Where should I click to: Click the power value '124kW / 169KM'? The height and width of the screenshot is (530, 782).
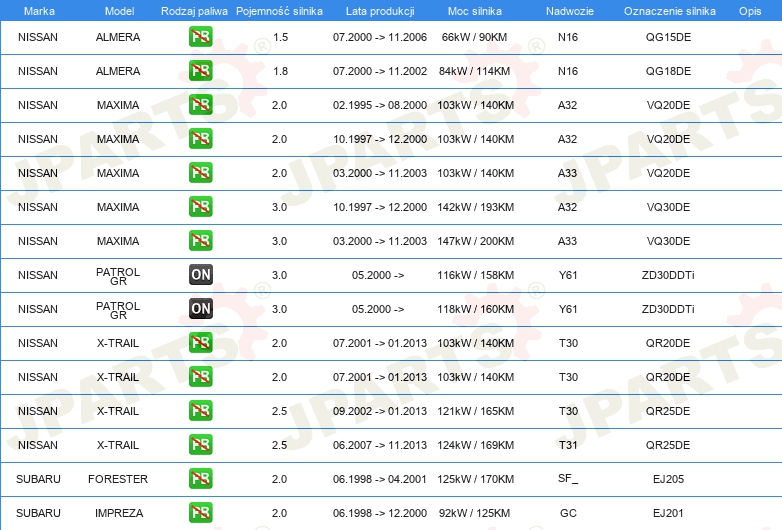tap(475, 445)
